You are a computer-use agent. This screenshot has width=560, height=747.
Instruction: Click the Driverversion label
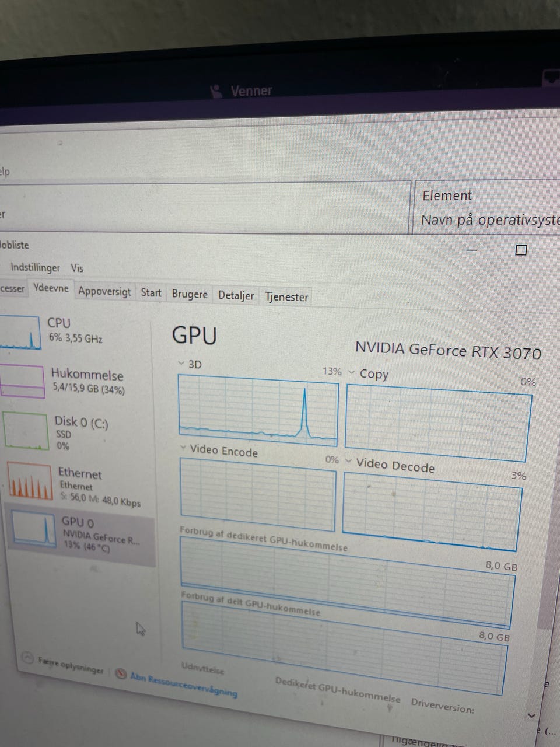442,705
